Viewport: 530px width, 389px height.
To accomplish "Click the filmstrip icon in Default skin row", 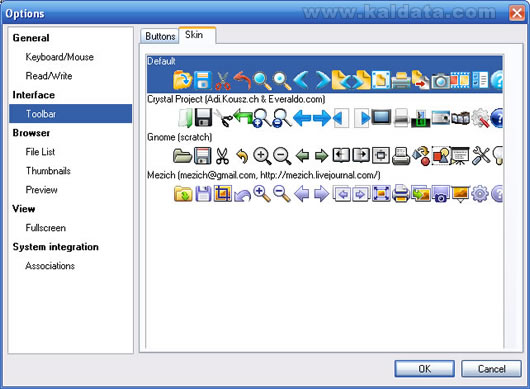I will [460, 80].
